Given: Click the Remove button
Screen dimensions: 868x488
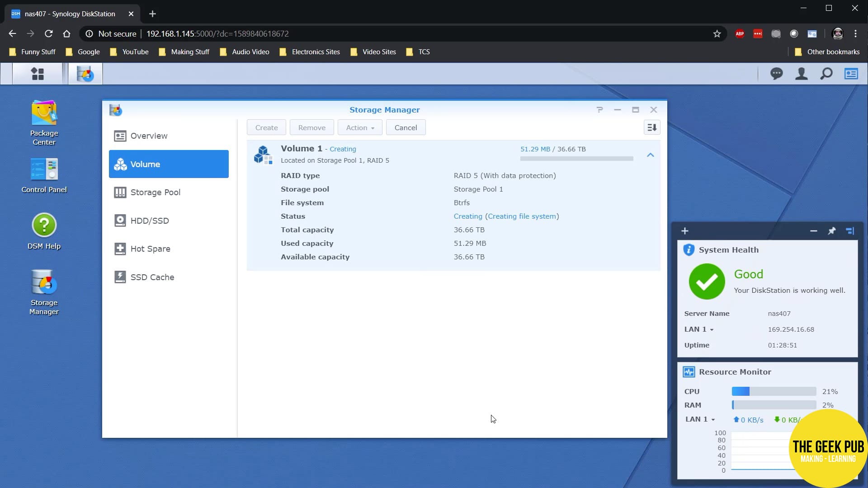Looking at the screenshot, I should [x=311, y=127].
